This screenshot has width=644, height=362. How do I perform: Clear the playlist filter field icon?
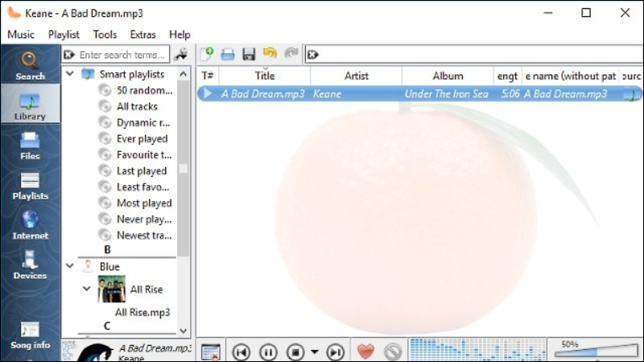pos(313,55)
